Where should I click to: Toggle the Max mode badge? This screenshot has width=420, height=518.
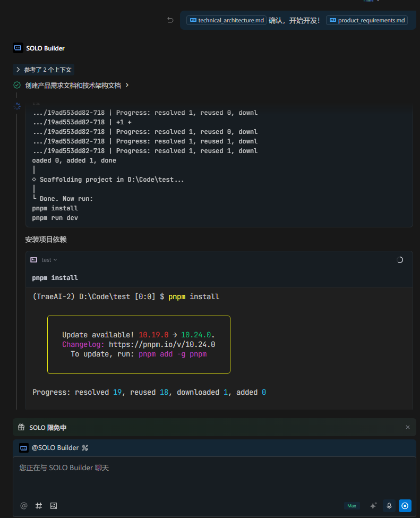(352, 506)
